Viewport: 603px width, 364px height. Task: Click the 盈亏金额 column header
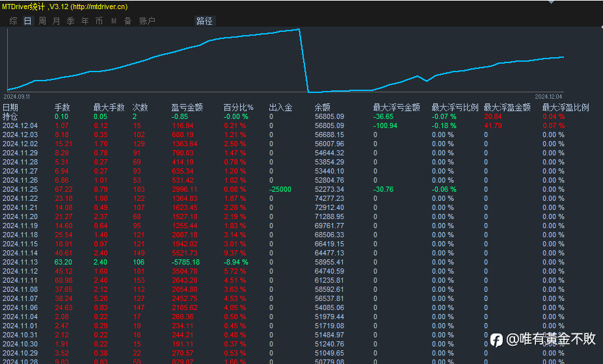[x=187, y=107]
